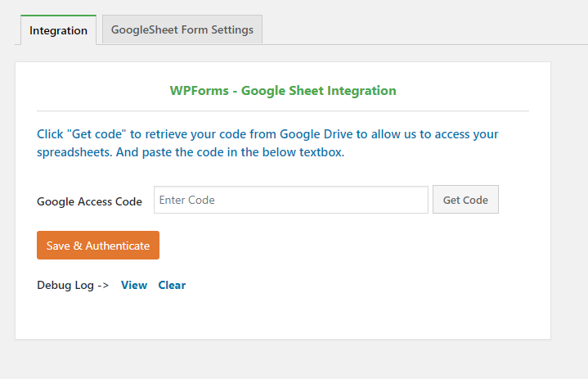Click the WPForms - Google Sheet Integration heading

282,91
